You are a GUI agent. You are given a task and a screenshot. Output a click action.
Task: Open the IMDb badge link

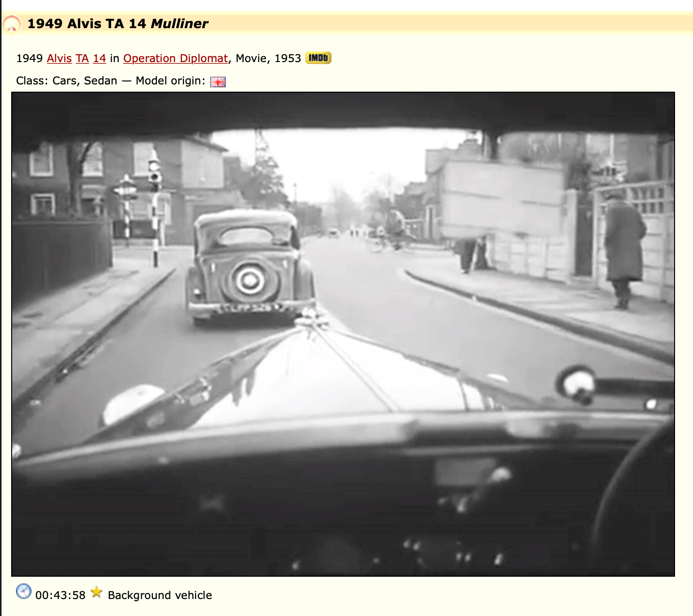[x=318, y=58]
